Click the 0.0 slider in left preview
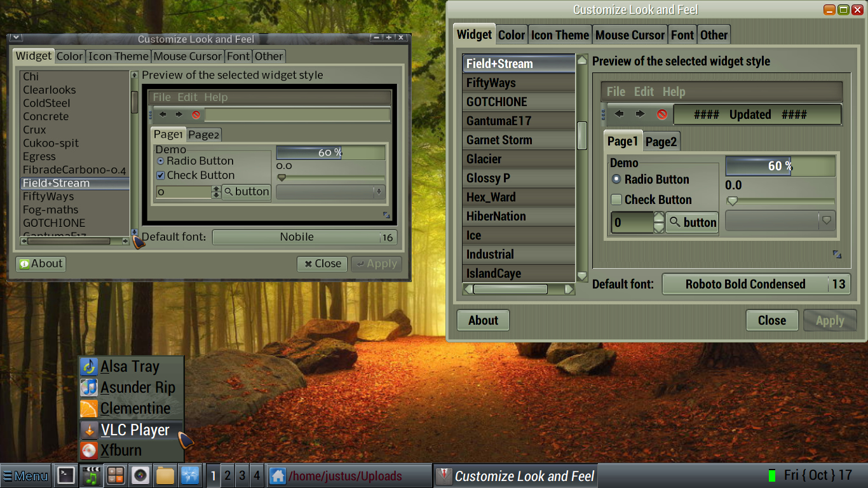Viewport: 868px width, 488px height. [x=330, y=177]
